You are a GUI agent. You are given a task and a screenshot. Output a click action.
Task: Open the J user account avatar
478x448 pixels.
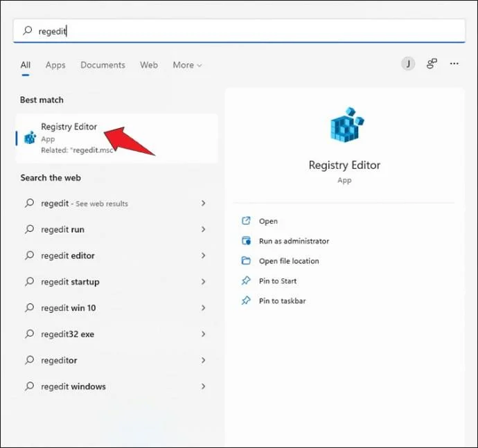click(408, 64)
